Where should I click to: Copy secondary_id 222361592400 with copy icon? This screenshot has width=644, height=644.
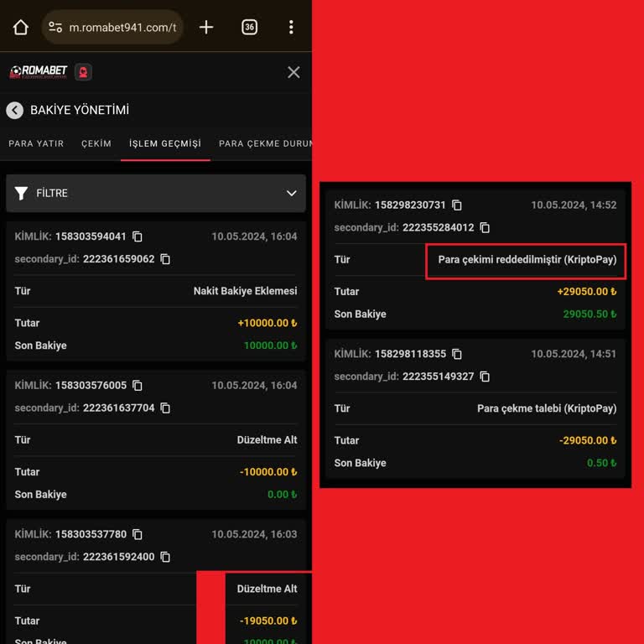165,557
